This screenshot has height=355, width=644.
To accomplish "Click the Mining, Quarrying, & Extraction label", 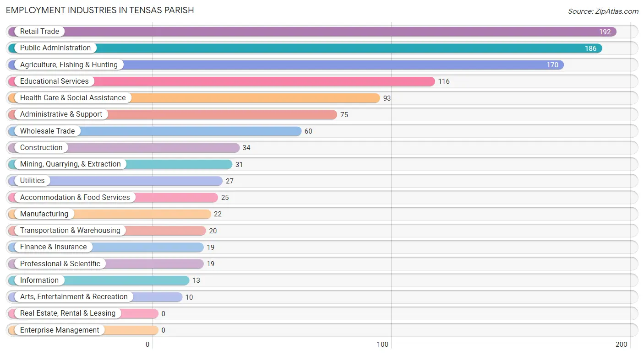I will 71,164.
